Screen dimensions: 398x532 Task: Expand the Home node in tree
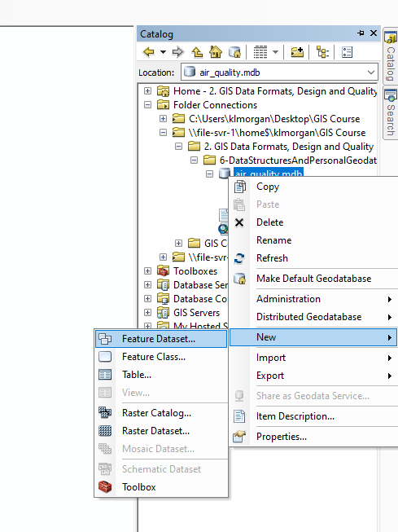pos(147,91)
